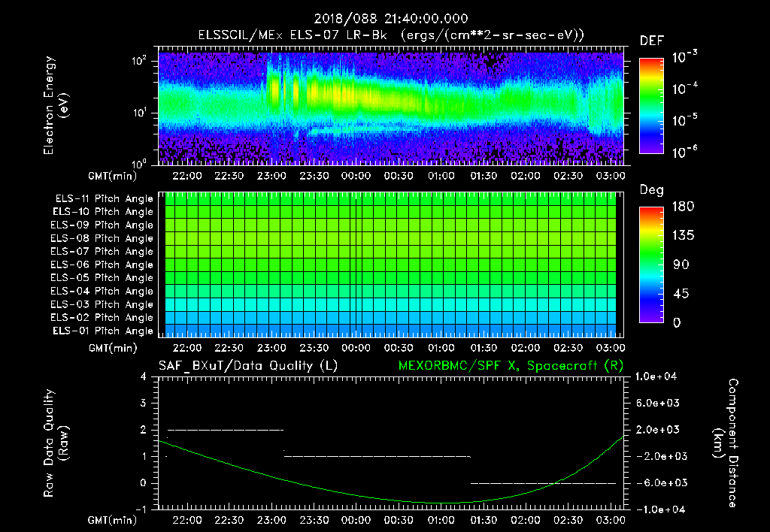Click the GMT(min) label under bottom plot
The height and width of the screenshot is (532, 770).
click(x=113, y=521)
